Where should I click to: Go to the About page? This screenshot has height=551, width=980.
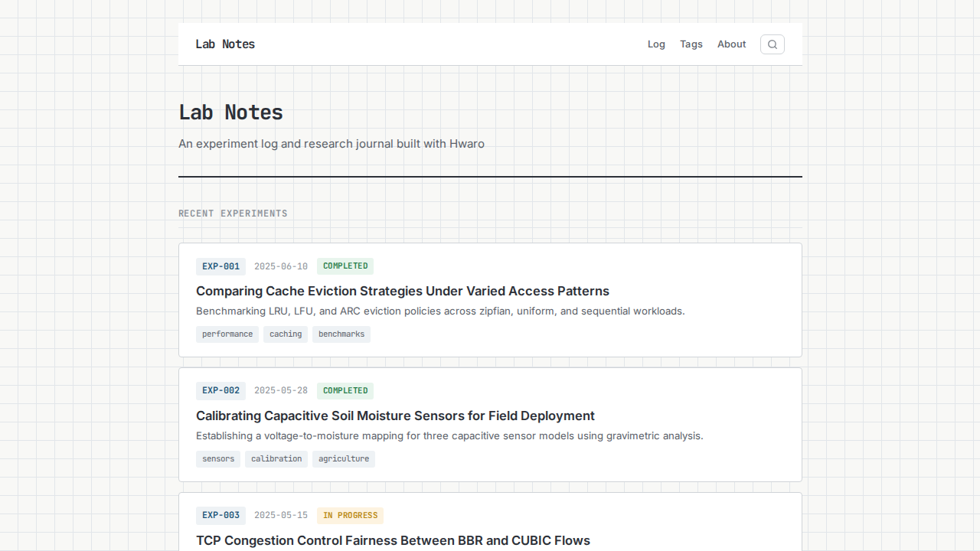pyautogui.click(x=731, y=44)
